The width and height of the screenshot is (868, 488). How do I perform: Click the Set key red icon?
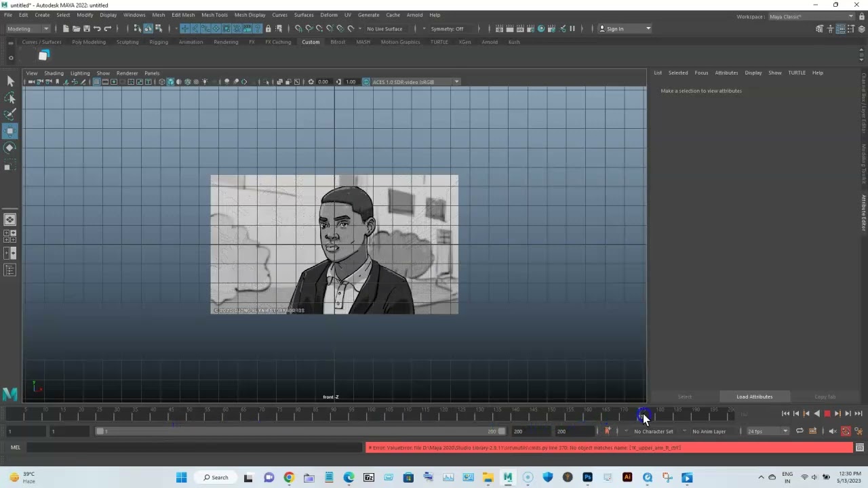click(608, 431)
